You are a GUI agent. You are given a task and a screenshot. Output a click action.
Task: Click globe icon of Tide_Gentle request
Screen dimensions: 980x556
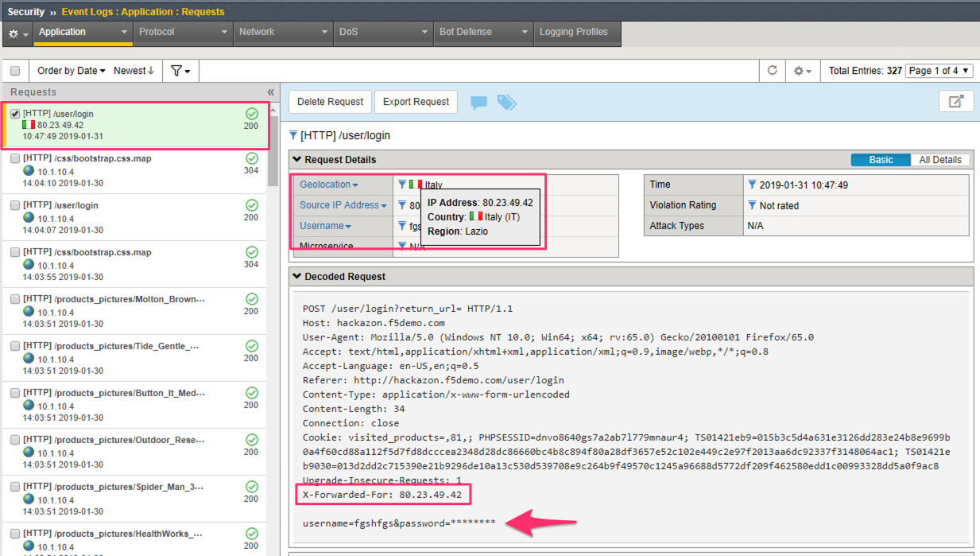pos(29,360)
